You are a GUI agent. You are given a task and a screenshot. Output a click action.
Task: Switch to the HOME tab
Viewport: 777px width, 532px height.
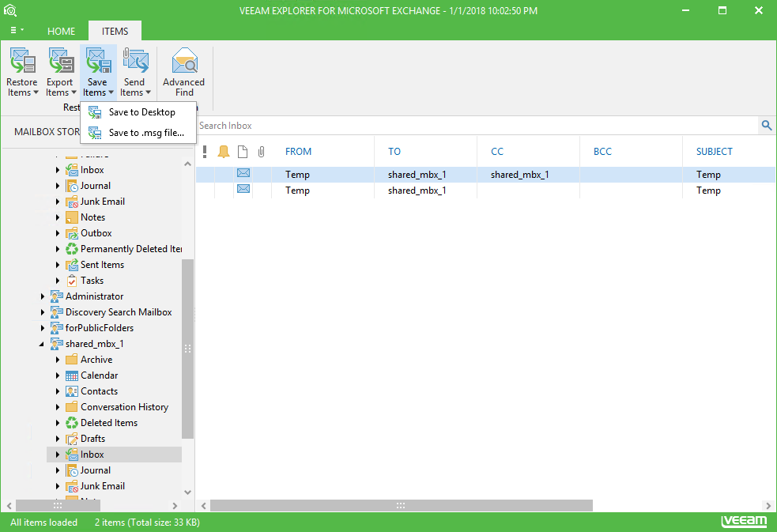pos(62,31)
